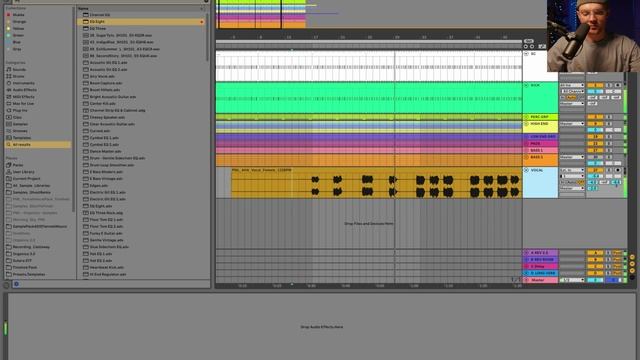
Task: Select the Heartbeat Kick.adv preset
Action: coord(107,267)
